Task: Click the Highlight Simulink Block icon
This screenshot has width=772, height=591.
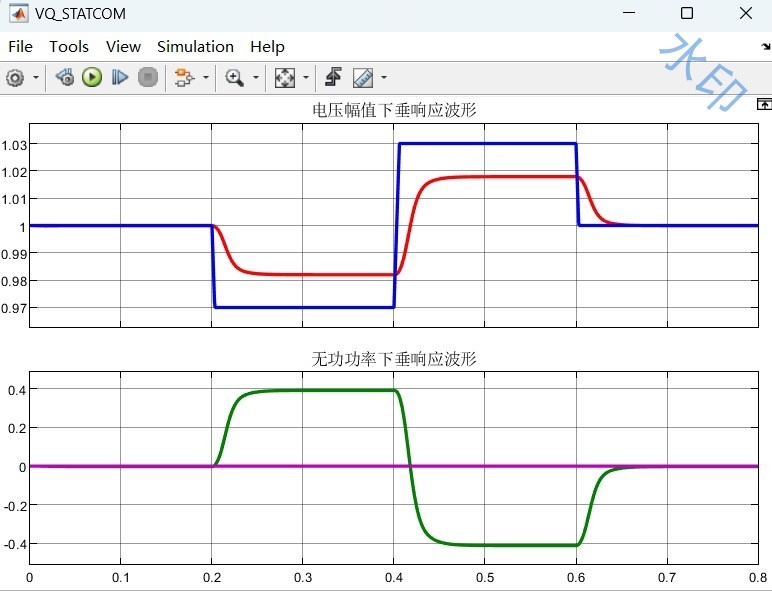Action: click(x=185, y=78)
